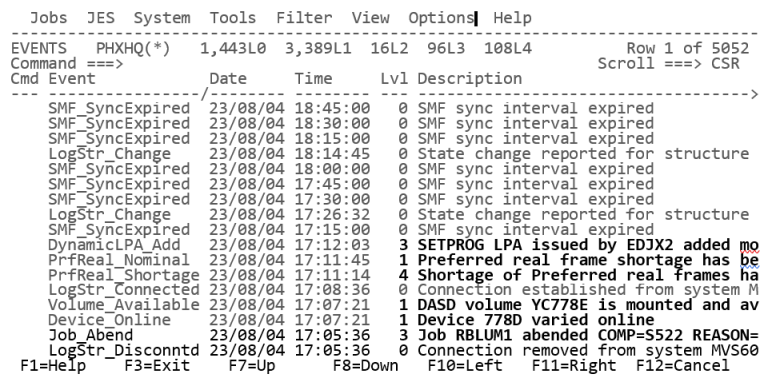Open the View menu
The height and width of the screenshot is (382, 768).
click(370, 18)
